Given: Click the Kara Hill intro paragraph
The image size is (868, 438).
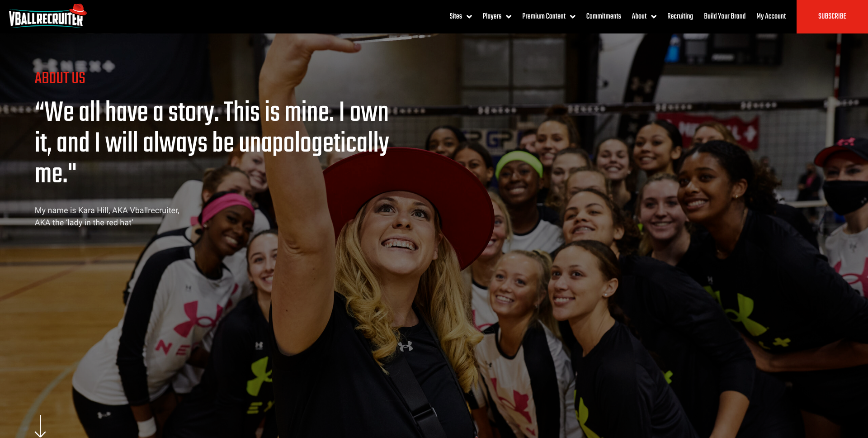Looking at the screenshot, I should (x=107, y=216).
